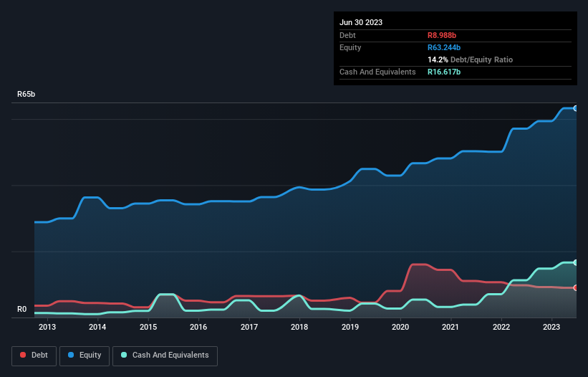The height and width of the screenshot is (377, 588).
Task: Select the Equity endpoint marker on chart
Action: tap(575, 108)
